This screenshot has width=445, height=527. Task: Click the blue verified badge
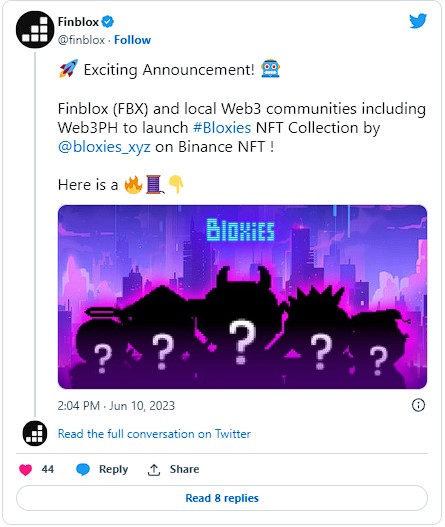[x=108, y=22]
